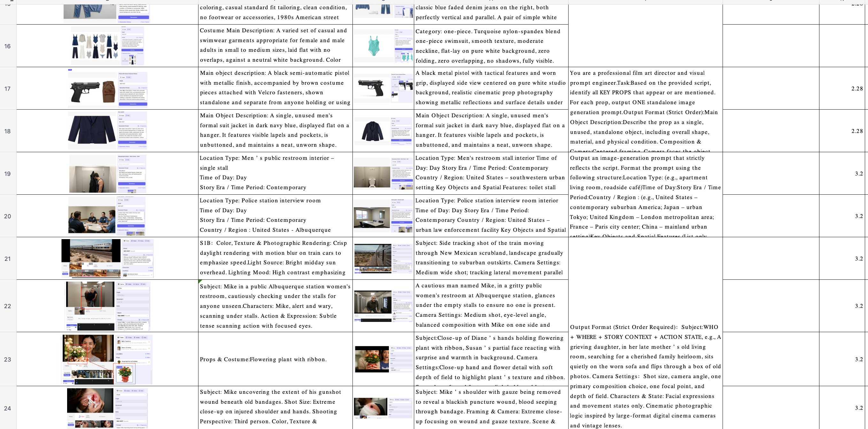Select row header 24
Viewport: 868px width, 429px height.
coord(8,408)
